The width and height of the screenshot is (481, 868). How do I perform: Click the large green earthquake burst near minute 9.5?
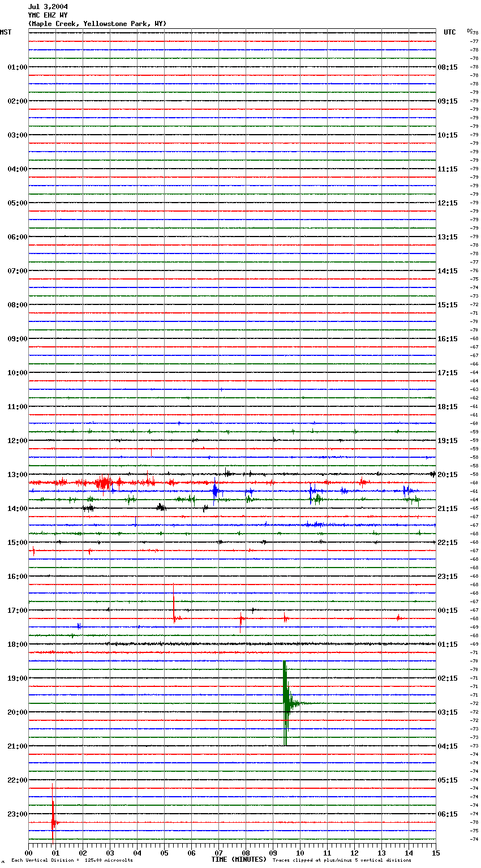[x=286, y=703]
